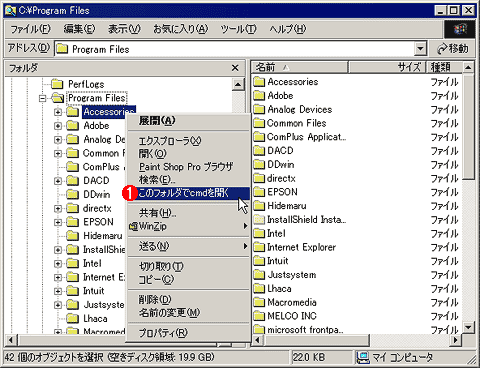Image resolution: width=480 pixels, height=368 pixels.
Task: Click the Justsystem folder icon in file list
Action: coord(259,275)
